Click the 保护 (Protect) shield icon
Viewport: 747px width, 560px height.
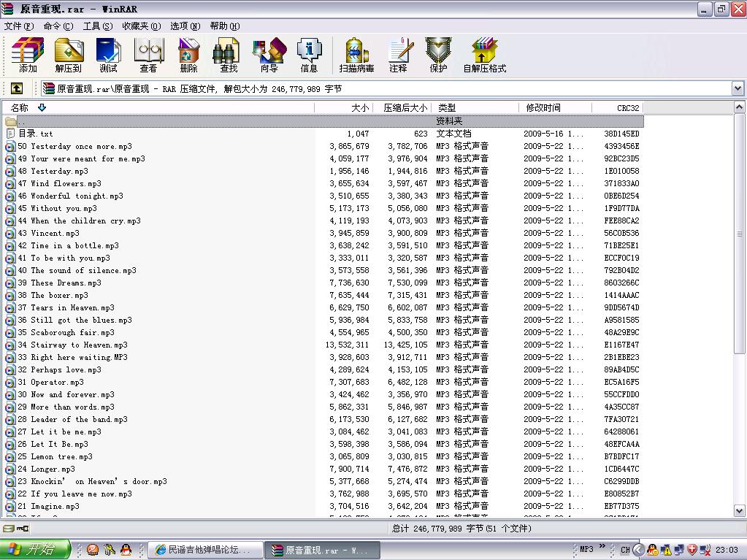[x=438, y=55]
